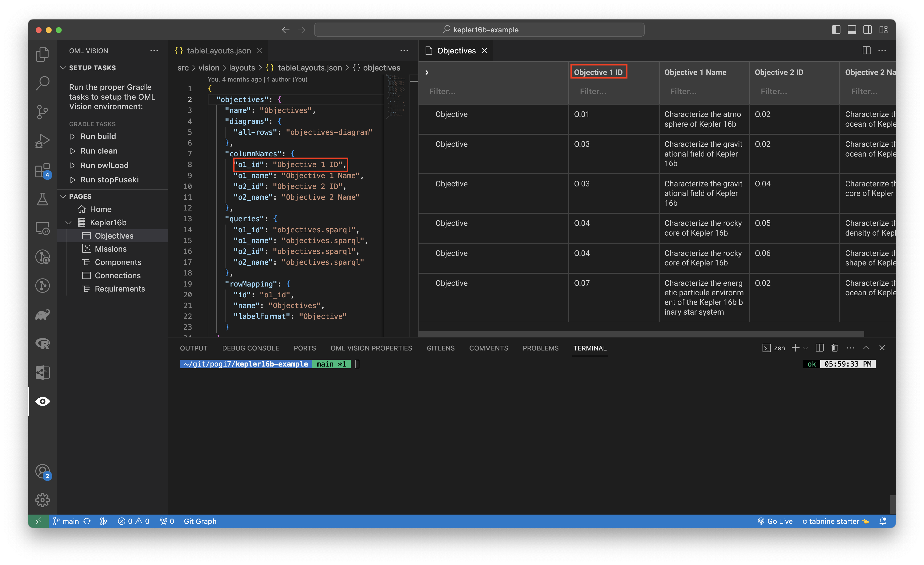Image resolution: width=924 pixels, height=565 pixels.
Task: Toggle the secondary side bar
Action: pyautogui.click(x=867, y=30)
